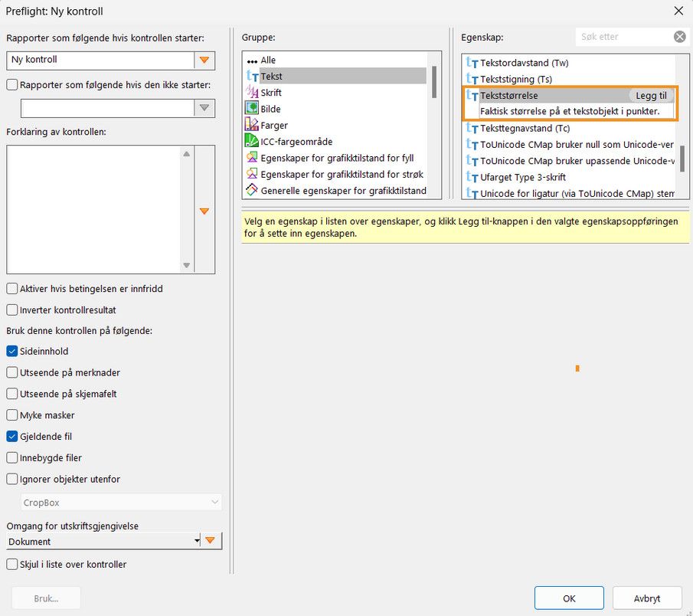Click the Egenskap list scrollbar thumb
This screenshot has height=616, width=693.
tap(682, 159)
